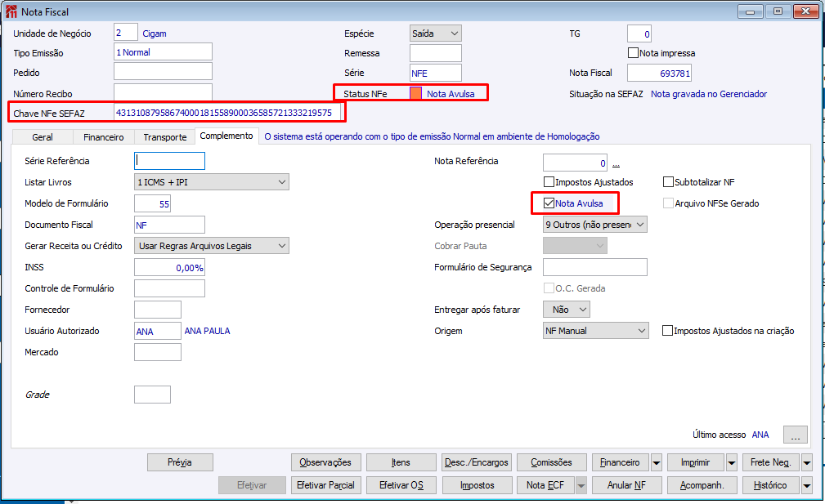Image resolution: width=825 pixels, height=504 pixels.
Task: Open the disabled Cobrar Pauta dropdown
Action: point(575,245)
